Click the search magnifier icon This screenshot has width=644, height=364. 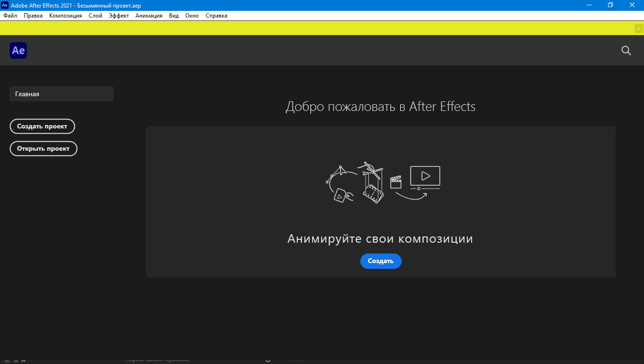pos(626,51)
